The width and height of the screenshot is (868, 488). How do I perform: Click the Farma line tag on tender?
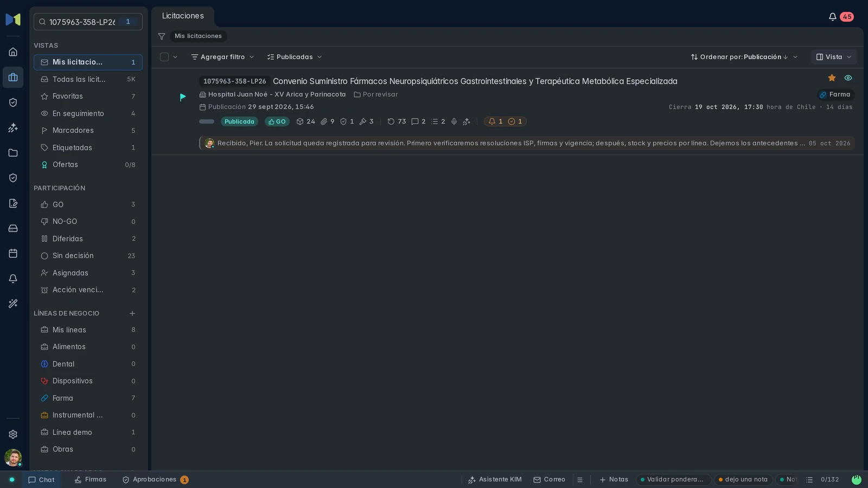coord(835,94)
